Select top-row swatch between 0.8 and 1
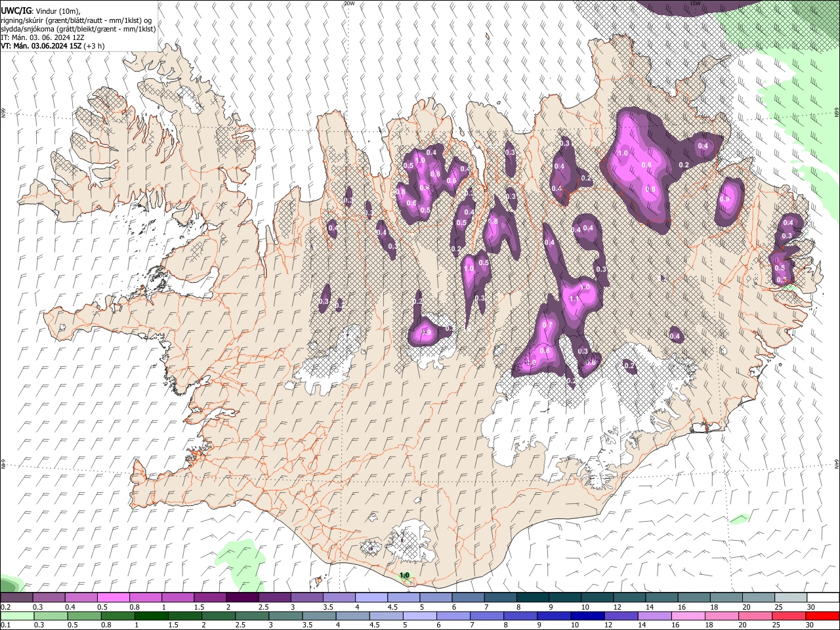The width and height of the screenshot is (840, 630). click(x=145, y=597)
